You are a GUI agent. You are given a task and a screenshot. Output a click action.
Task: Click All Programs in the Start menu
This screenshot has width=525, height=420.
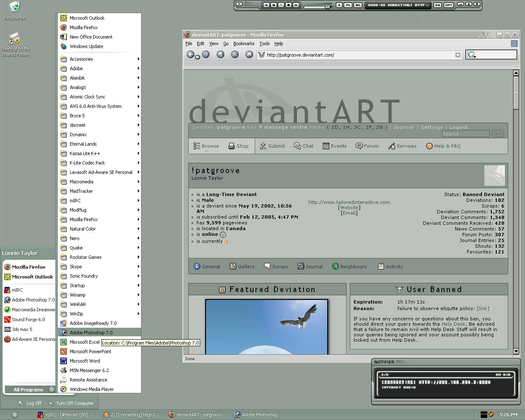tap(30, 390)
